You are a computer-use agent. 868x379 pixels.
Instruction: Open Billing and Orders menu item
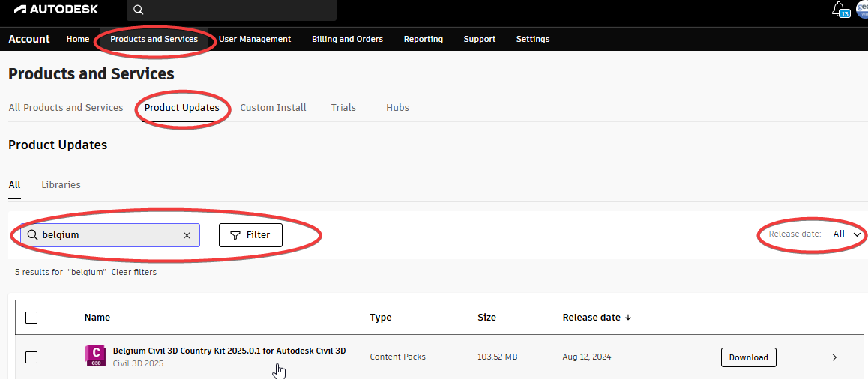348,39
